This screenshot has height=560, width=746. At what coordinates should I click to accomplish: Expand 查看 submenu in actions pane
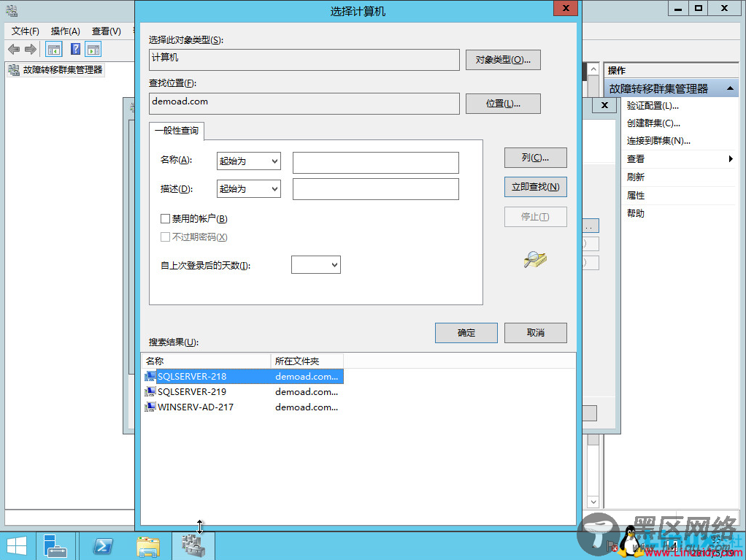coord(730,159)
